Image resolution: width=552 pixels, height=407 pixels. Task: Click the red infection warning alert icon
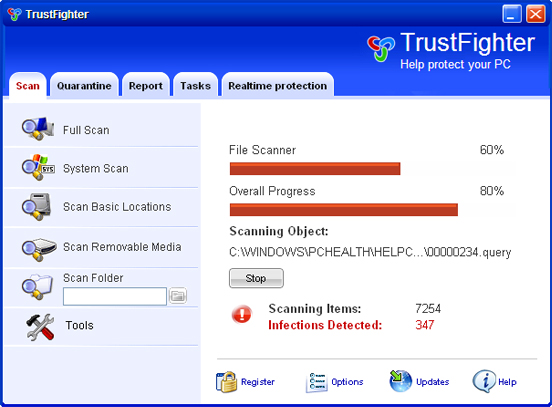pos(242,314)
